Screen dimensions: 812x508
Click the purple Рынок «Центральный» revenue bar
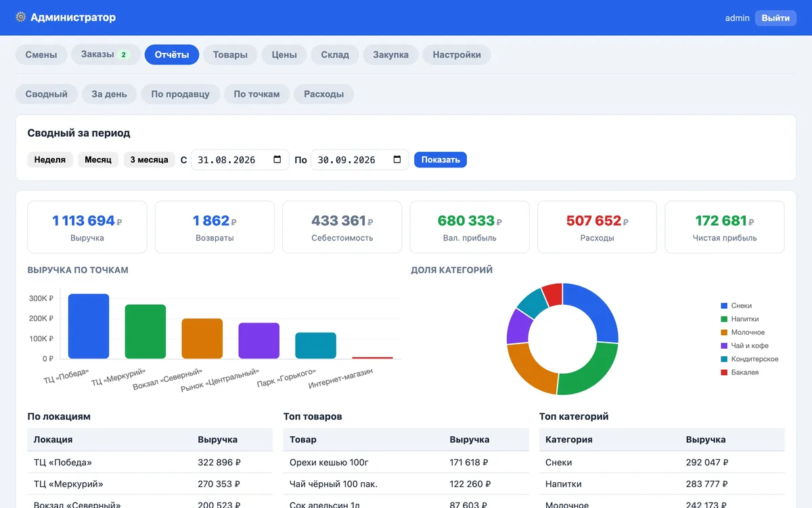pos(259,341)
